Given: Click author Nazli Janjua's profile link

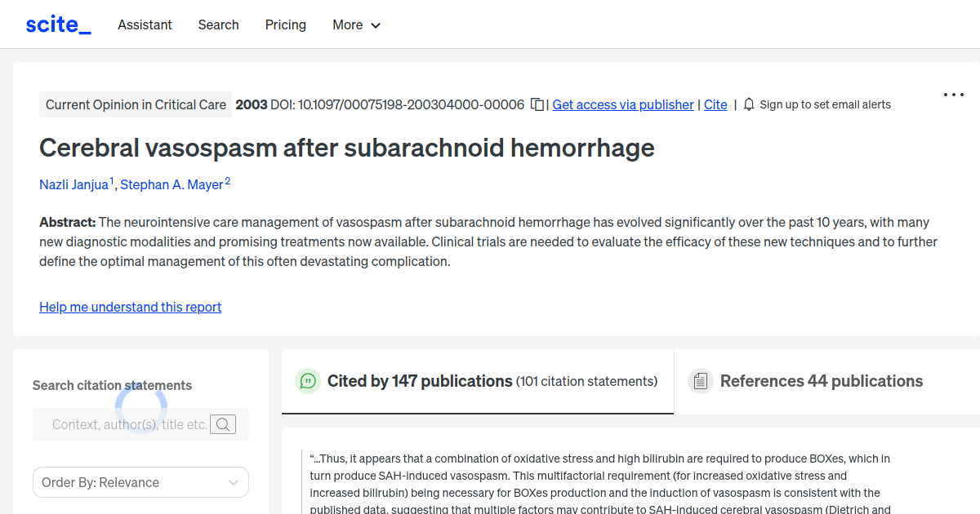Looking at the screenshot, I should tap(73, 184).
